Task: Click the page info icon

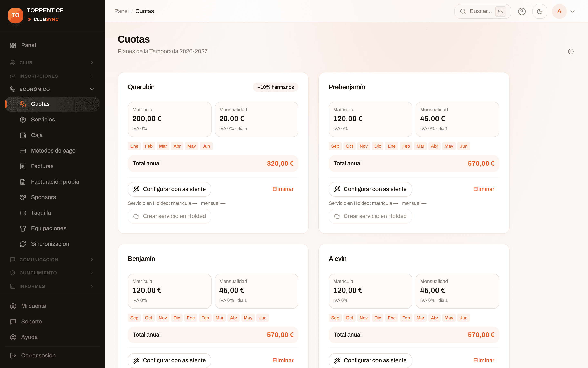Action: 571,51
